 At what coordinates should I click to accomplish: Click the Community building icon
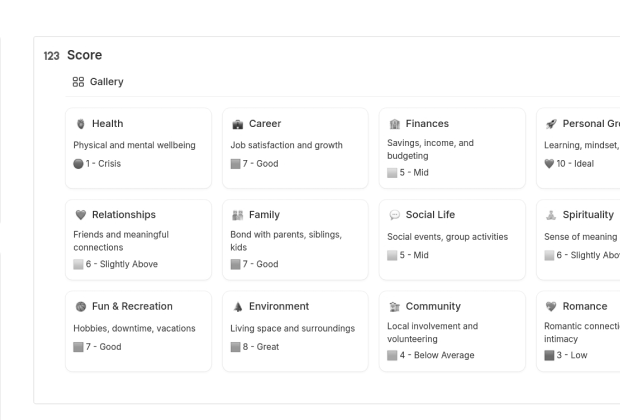(394, 306)
